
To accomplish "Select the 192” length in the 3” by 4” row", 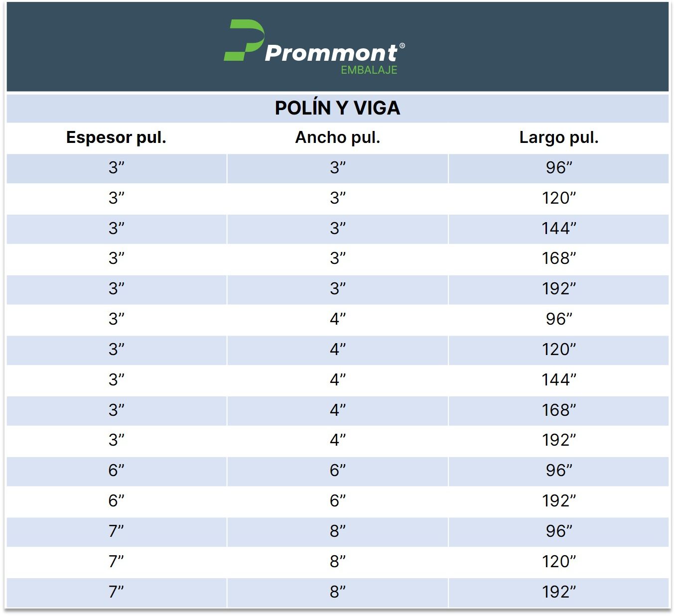I will (558, 440).
